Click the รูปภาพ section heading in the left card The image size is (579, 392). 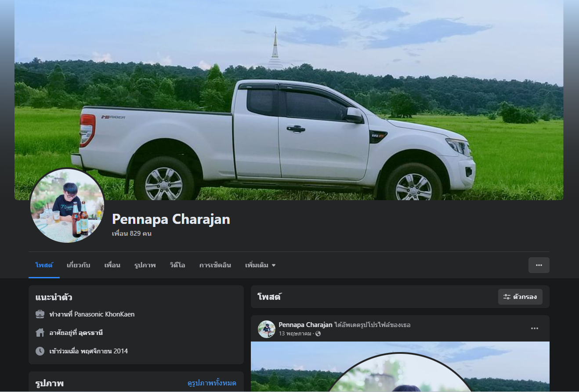point(50,383)
